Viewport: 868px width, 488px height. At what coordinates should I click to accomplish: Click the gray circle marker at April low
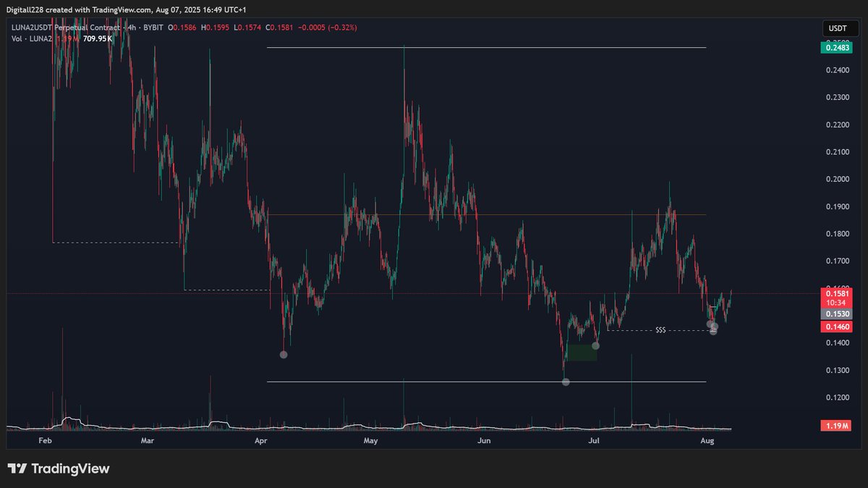click(x=284, y=355)
